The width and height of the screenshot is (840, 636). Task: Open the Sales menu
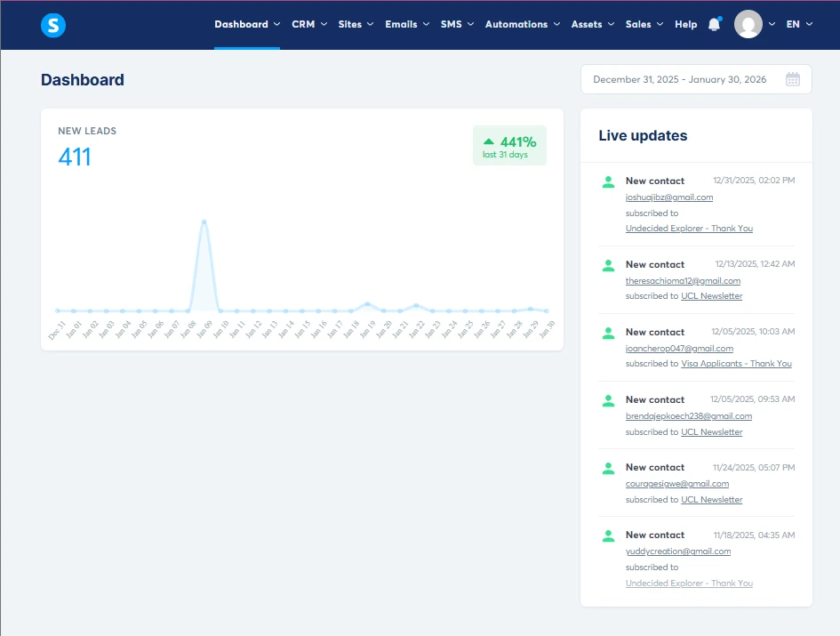click(x=638, y=24)
